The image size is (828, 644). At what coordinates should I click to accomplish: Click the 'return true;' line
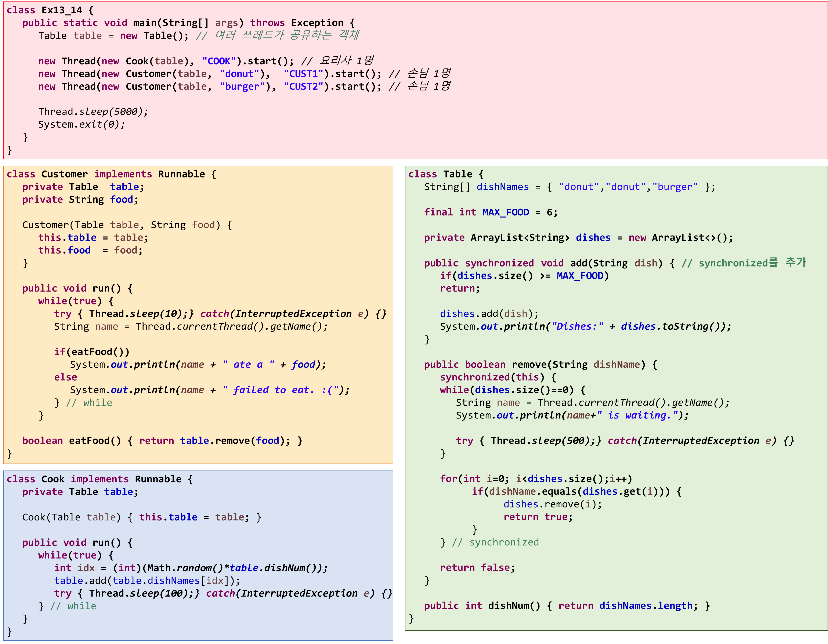pos(538,517)
